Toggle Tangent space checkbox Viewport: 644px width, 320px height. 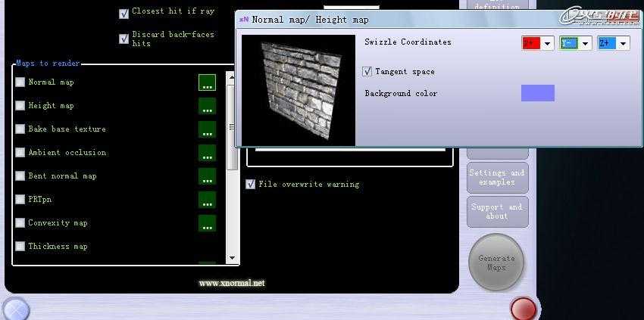(x=367, y=71)
